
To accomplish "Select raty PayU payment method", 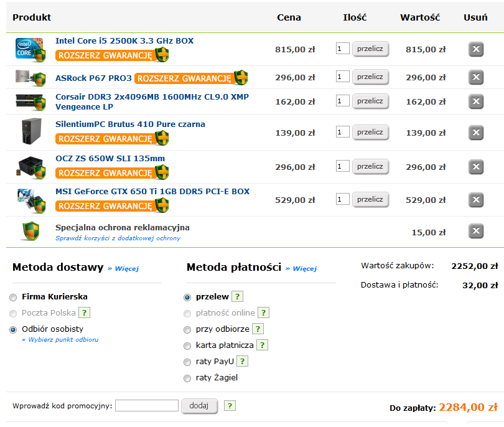I will point(187,362).
